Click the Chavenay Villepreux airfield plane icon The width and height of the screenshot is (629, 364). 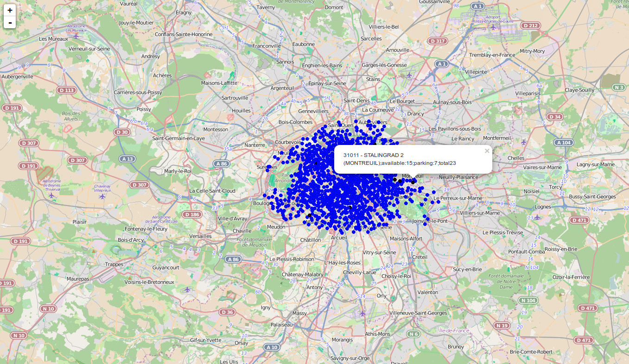click(102, 196)
